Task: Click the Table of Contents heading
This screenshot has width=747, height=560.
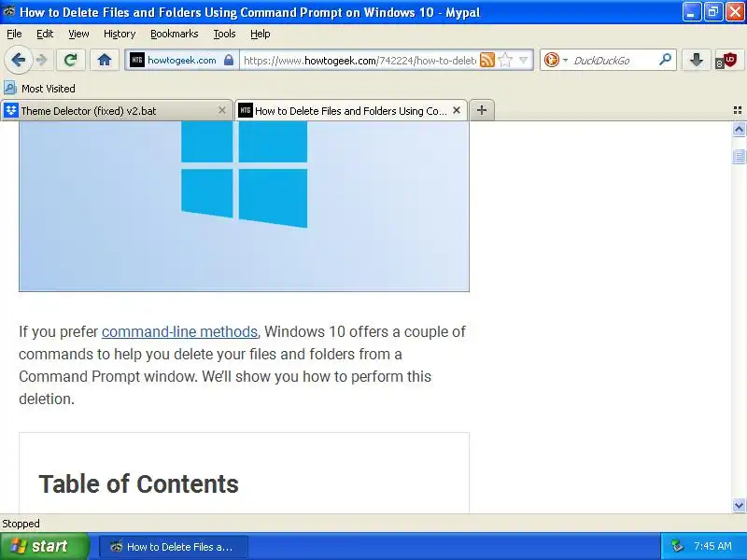Action: (x=138, y=483)
